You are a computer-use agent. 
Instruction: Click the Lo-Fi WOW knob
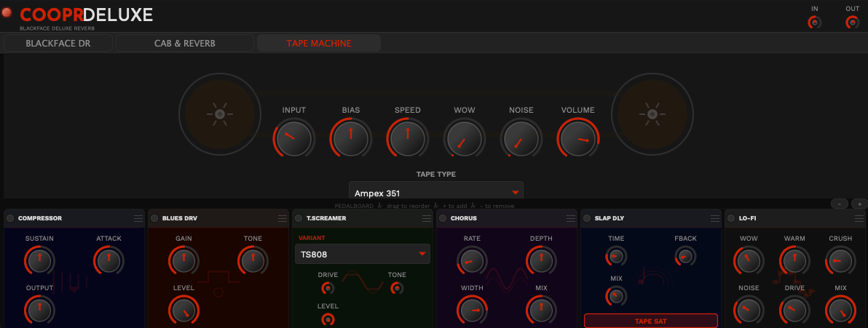(x=749, y=261)
